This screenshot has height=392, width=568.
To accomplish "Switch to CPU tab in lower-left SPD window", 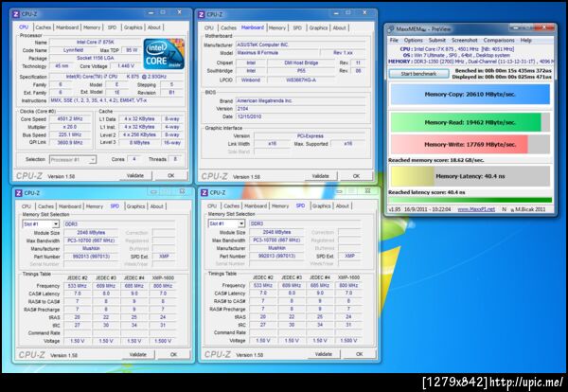I will click(x=27, y=206).
